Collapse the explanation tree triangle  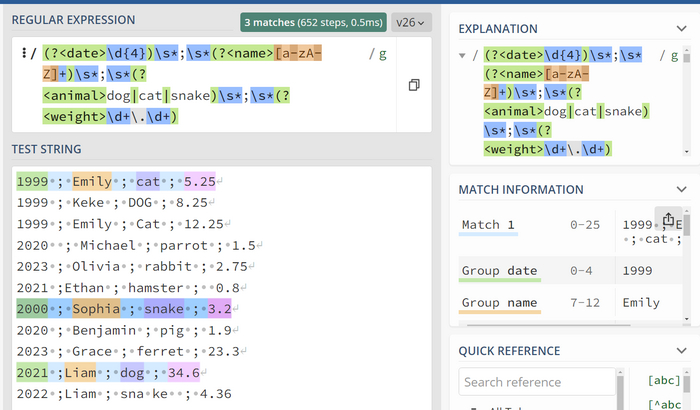[x=462, y=55]
